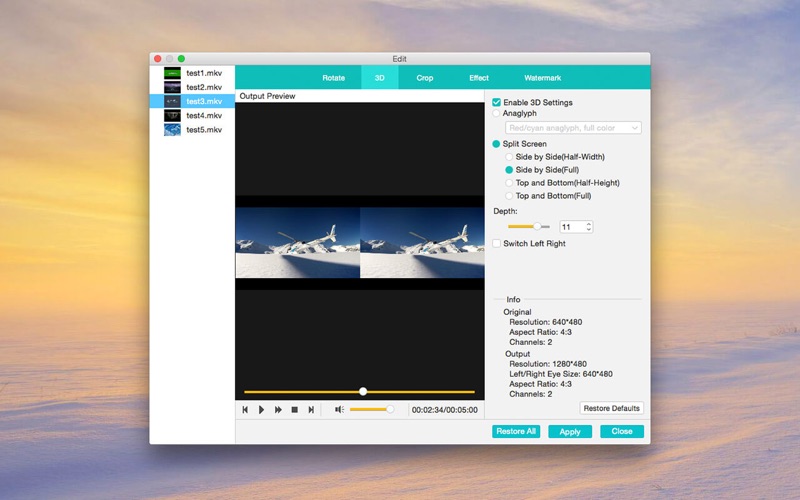Click the original Resolution: 640*480 text
This screenshot has width=800, height=500.
(x=545, y=322)
